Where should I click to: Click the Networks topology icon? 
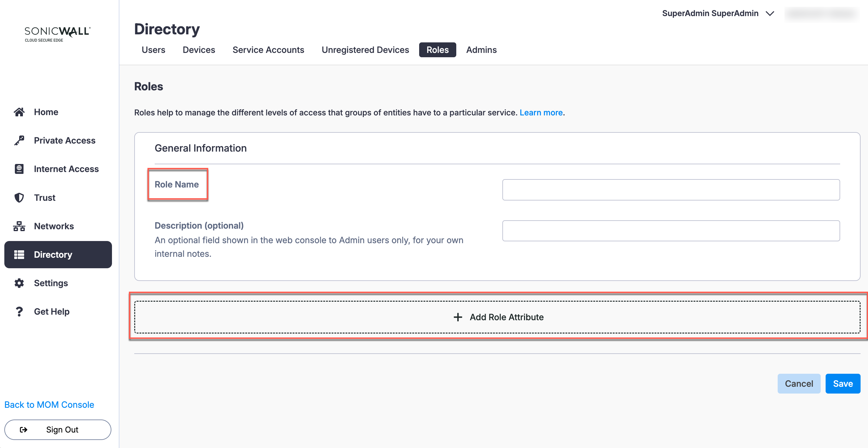coord(19,226)
